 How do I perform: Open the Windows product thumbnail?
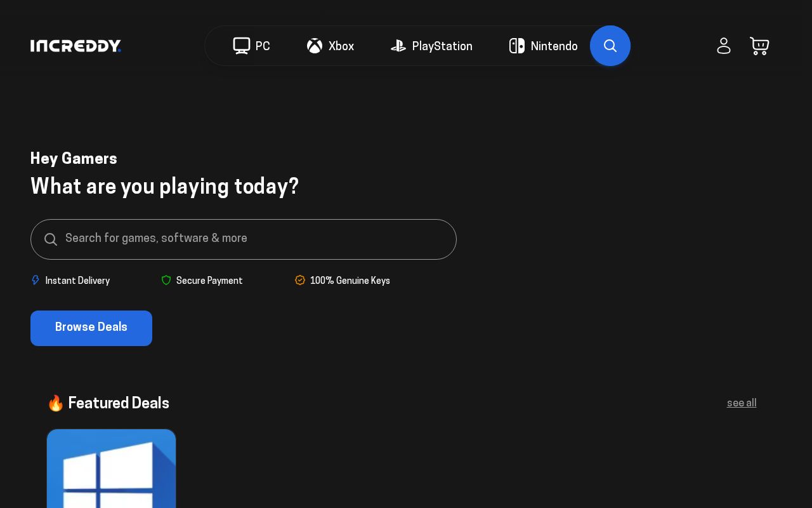tap(111, 469)
